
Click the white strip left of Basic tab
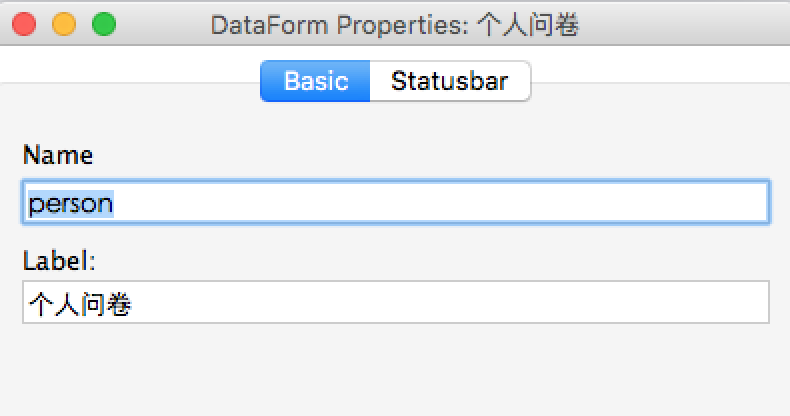(x=130, y=67)
